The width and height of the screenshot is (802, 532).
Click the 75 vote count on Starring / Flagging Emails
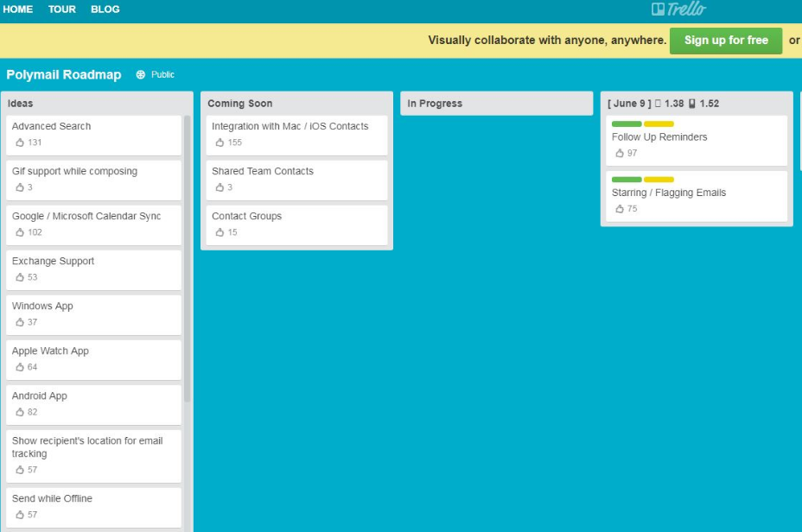tap(633, 209)
